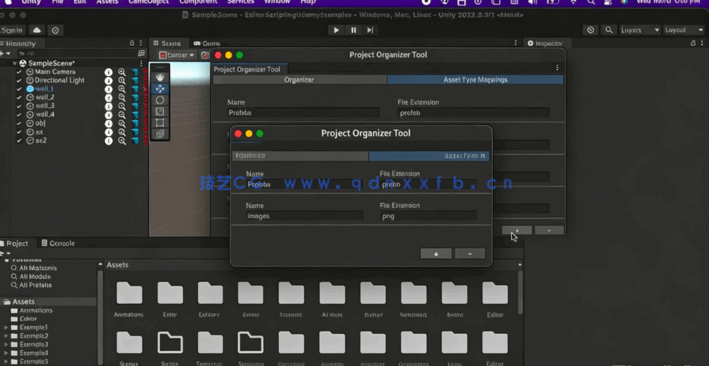Select the Move tool in Scene overlay

160,89
